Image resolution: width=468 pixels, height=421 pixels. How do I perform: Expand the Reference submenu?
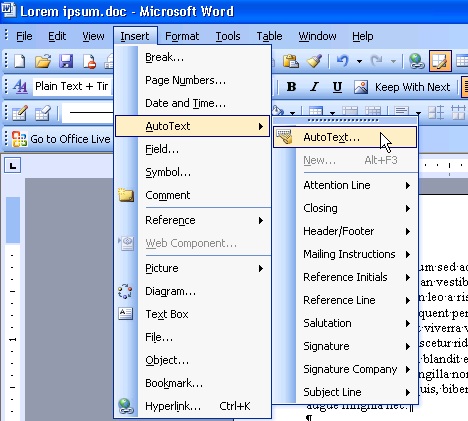(x=192, y=220)
